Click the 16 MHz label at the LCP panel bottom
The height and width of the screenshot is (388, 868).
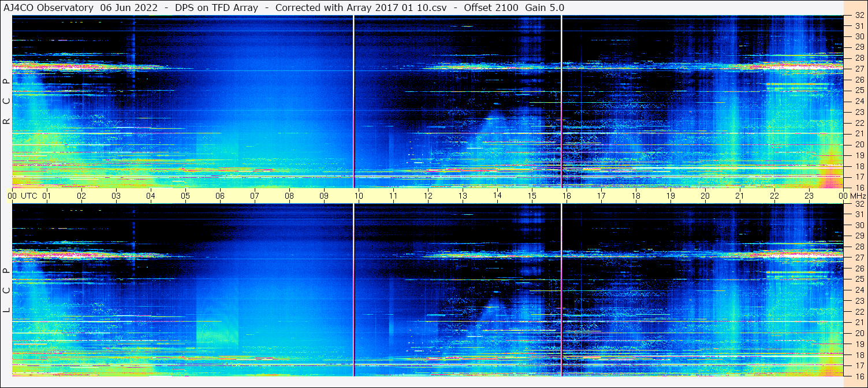(859, 376)
